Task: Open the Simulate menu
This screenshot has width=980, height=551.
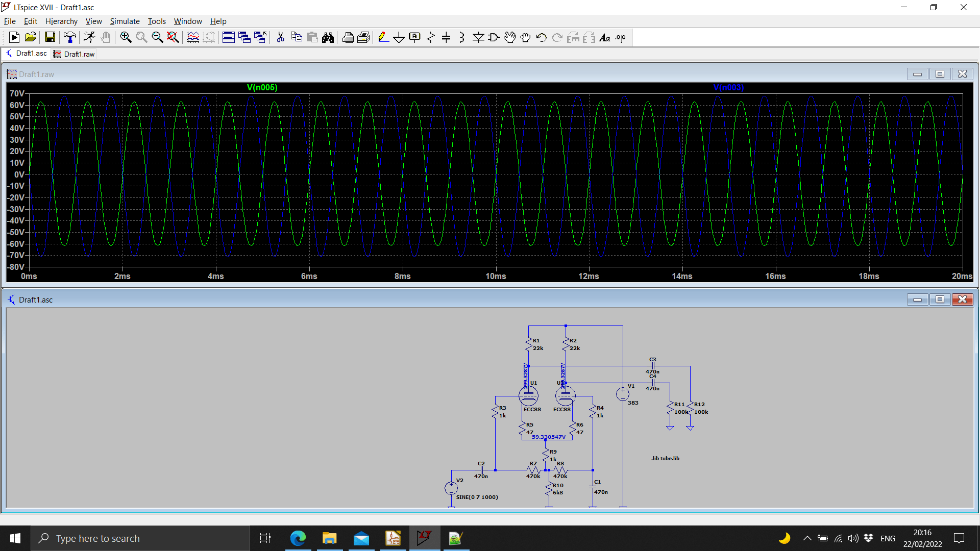Action: (x=125, y=21)
